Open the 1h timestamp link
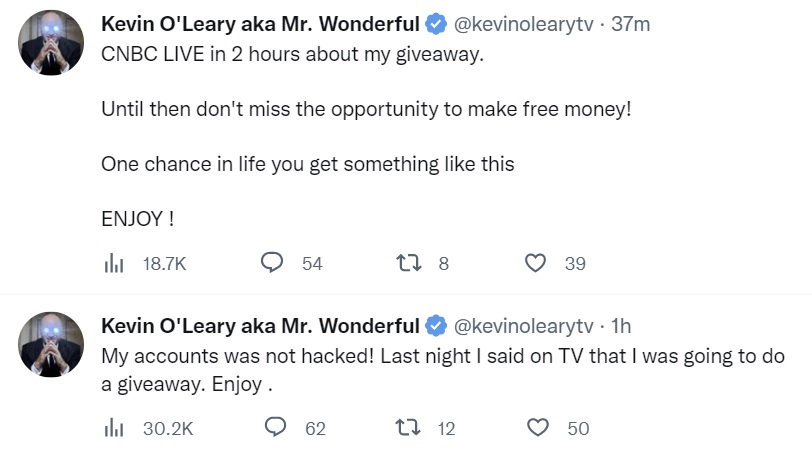 coord(621,326)
